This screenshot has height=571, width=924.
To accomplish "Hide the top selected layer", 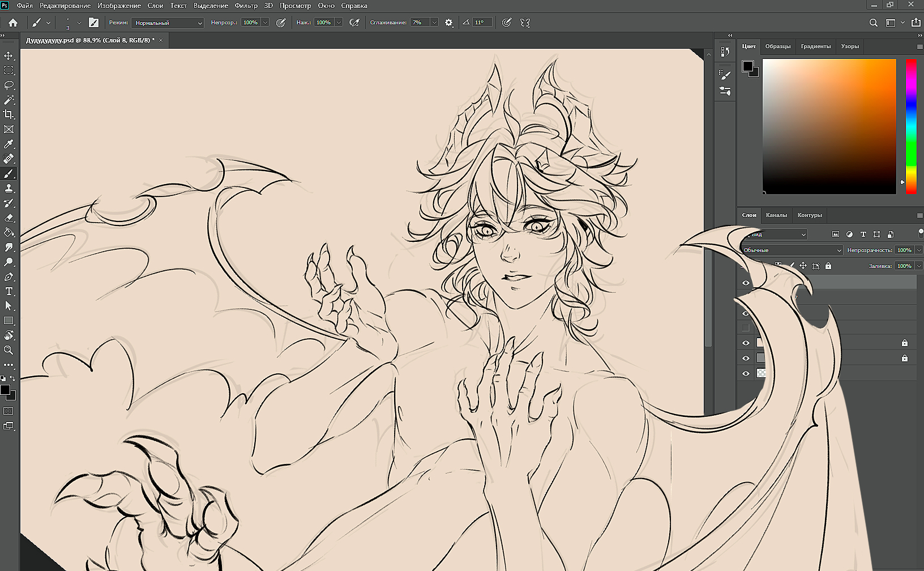I will point(746,283).
